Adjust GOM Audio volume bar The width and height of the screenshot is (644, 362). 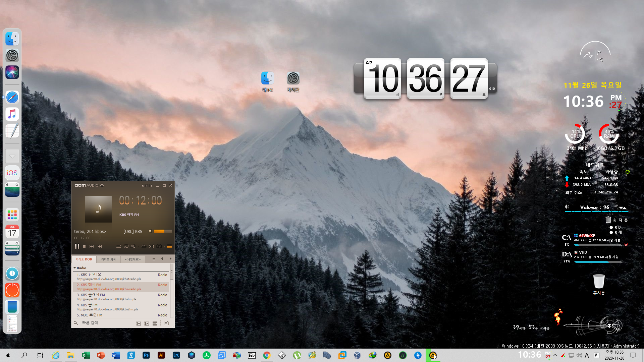pos(163,231)
